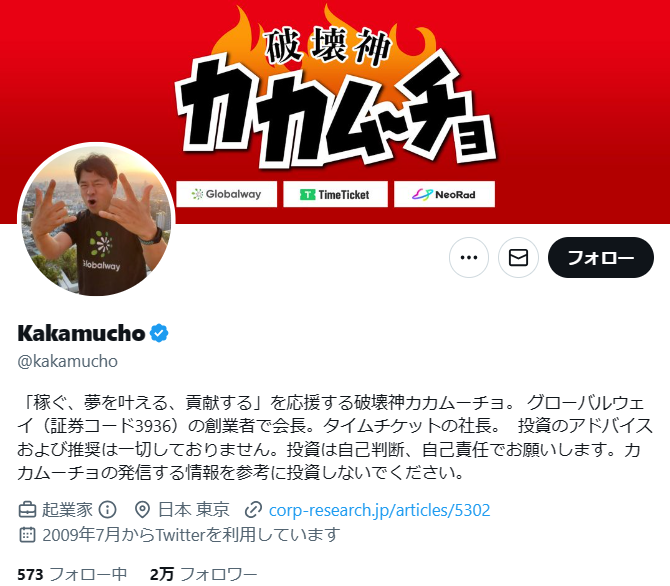
Task: Click the info icon beside 起業家
Action: [107, 509]
